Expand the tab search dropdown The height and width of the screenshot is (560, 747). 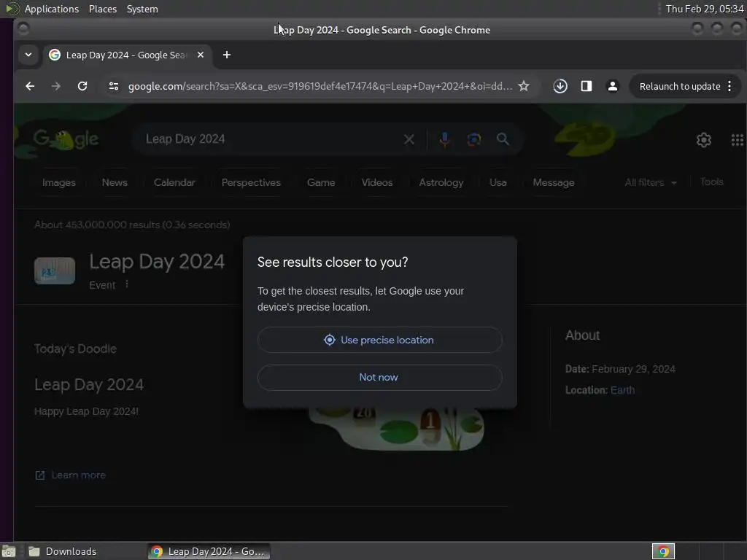click(x=28, y=55)
